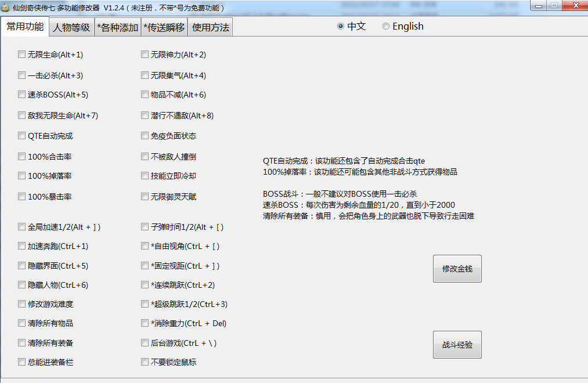Tick the QTE自动完成 checkbox
588x383 pixels.
[x=21, y=136]
